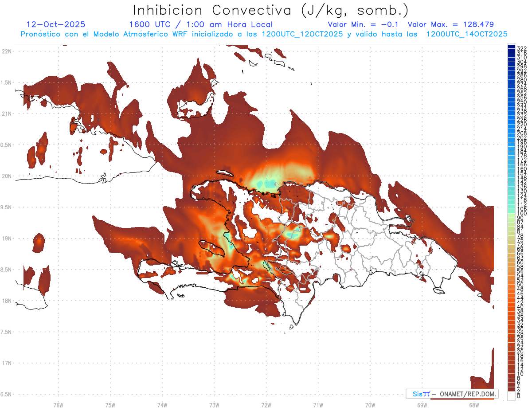This screenshot has width=532, height=411.
Task: Click the date '12-Oct-2025'
Action: pyautogui.click(x=56, y=24)
